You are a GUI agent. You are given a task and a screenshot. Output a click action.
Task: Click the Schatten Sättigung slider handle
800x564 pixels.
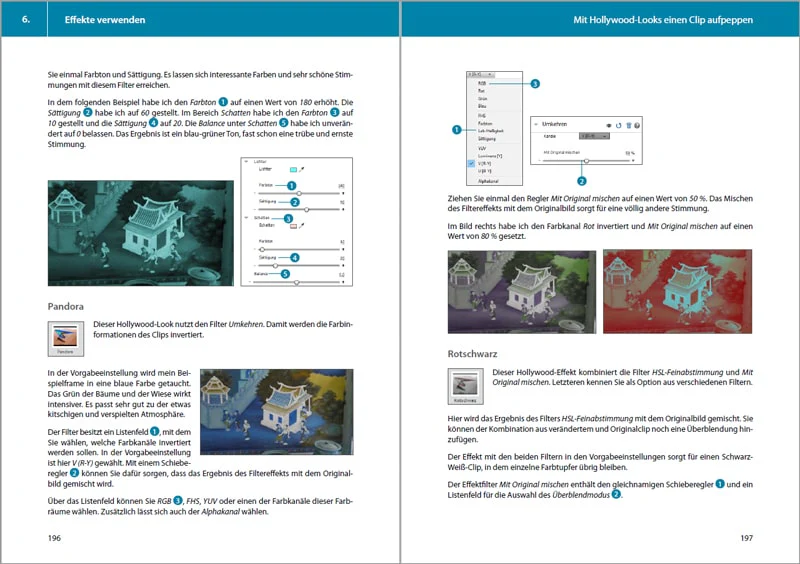(276, 266)
